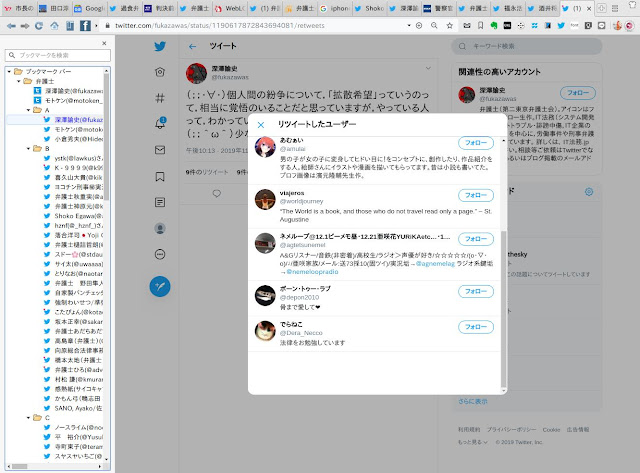Open the trends settings gear icon
The height and width of the screenshot is (473, 640).
pyautogui.click(x=589, y=191)
